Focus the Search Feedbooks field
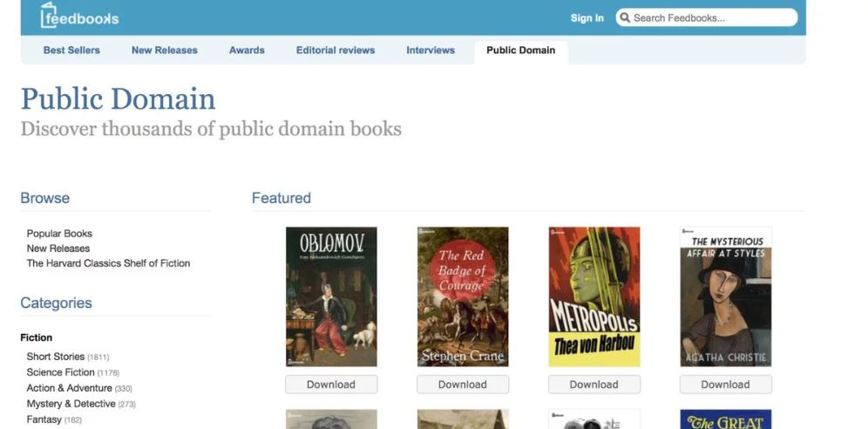Image resolution: width=868 pixels, height=429 pixels. coord(707,17)
